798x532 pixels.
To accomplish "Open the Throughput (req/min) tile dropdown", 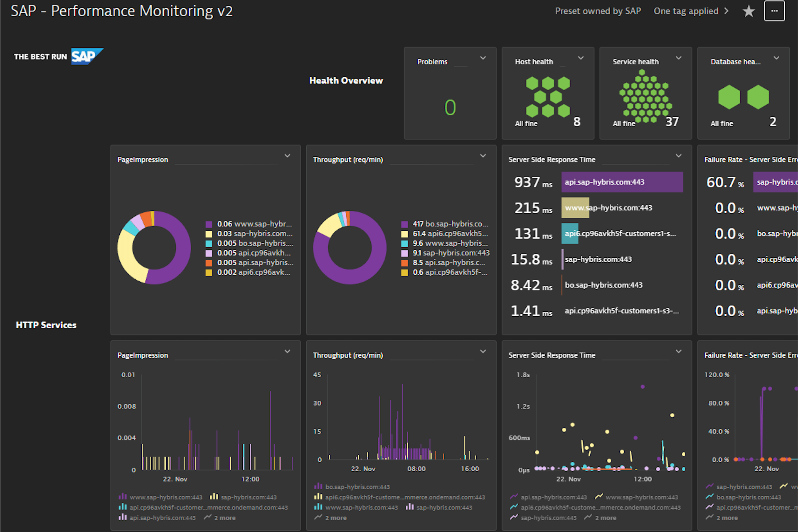I will click(483, 155).
